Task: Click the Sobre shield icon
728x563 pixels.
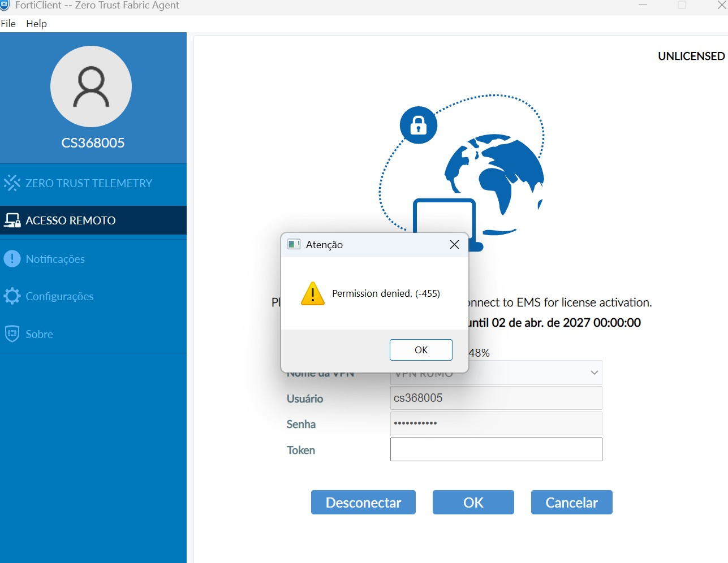Action: (12, 334)
